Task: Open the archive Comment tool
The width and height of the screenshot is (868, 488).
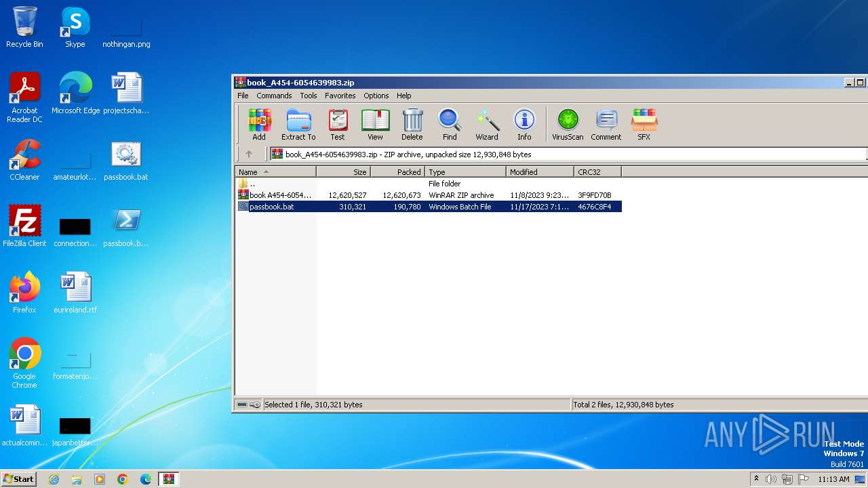Action: [606, 125]
